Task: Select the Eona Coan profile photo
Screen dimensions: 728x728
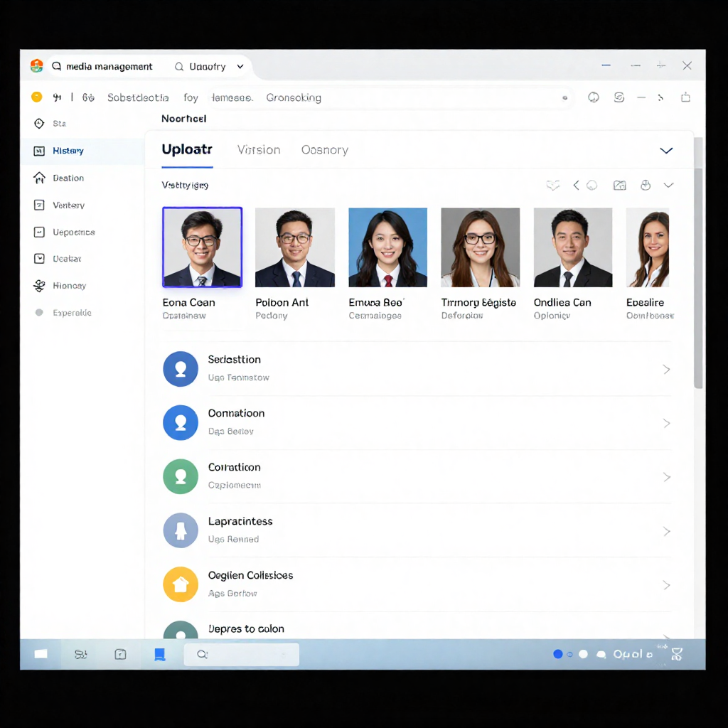Action: click(203, 247)
